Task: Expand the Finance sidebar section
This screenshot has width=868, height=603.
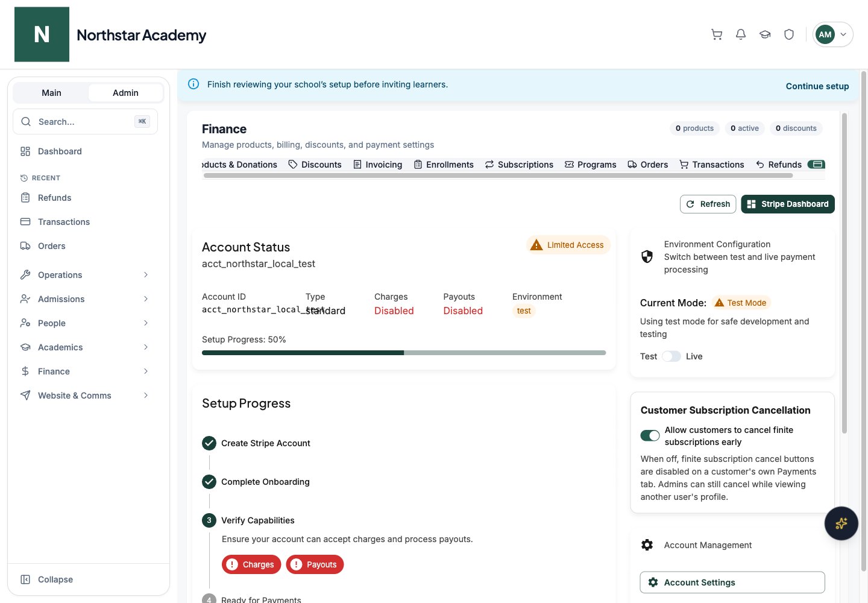Action: pyautogui.click(x=85, y=371)
